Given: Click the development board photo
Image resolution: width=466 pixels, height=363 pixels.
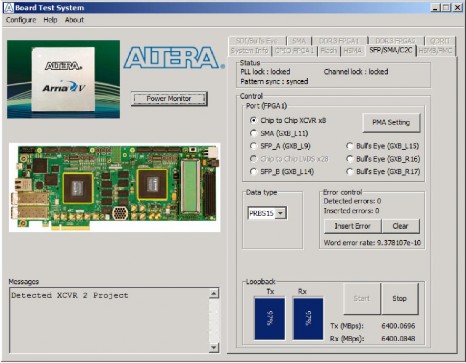Looking at the screenshot, I should pyautogui.click(x=114, y=188).
